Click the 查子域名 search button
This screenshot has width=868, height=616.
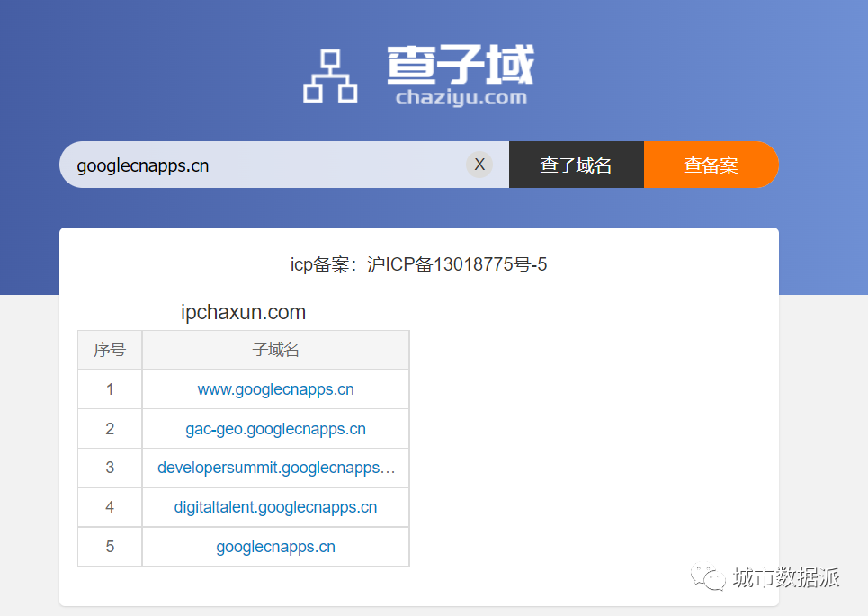pyautogui.click(x=577, y=165)
